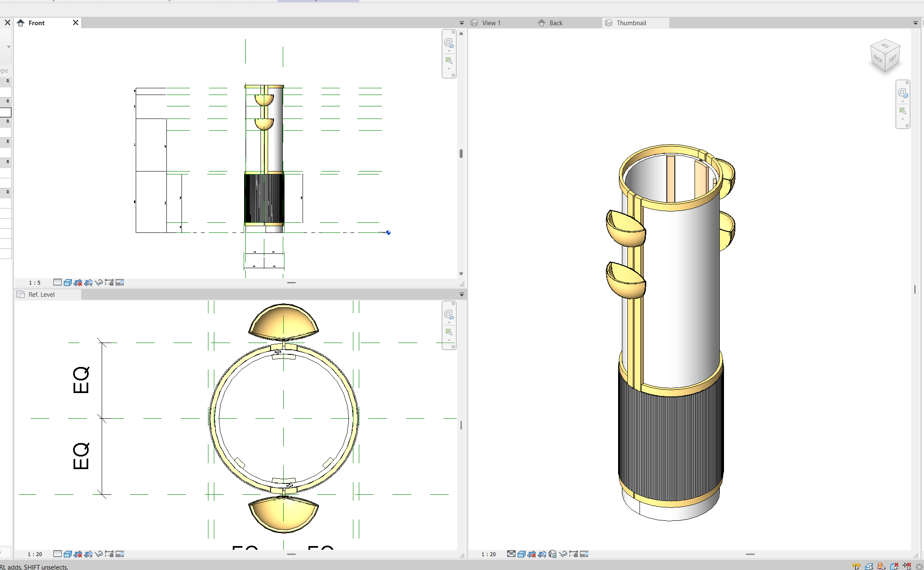The width and height of the screenshot is (924, 570).
Task: Unlock 3D view with house lock icon
Action: click(x=553, y=554)
